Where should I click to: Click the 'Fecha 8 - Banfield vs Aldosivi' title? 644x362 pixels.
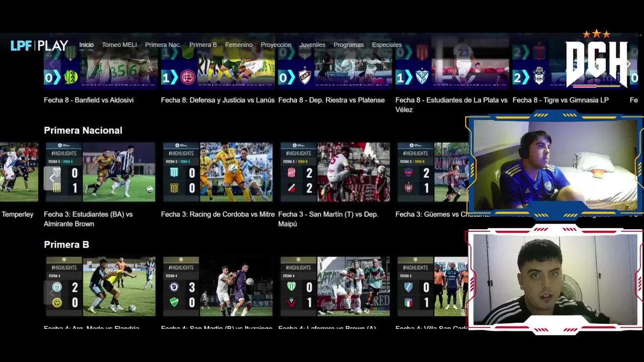pos(89,100)
